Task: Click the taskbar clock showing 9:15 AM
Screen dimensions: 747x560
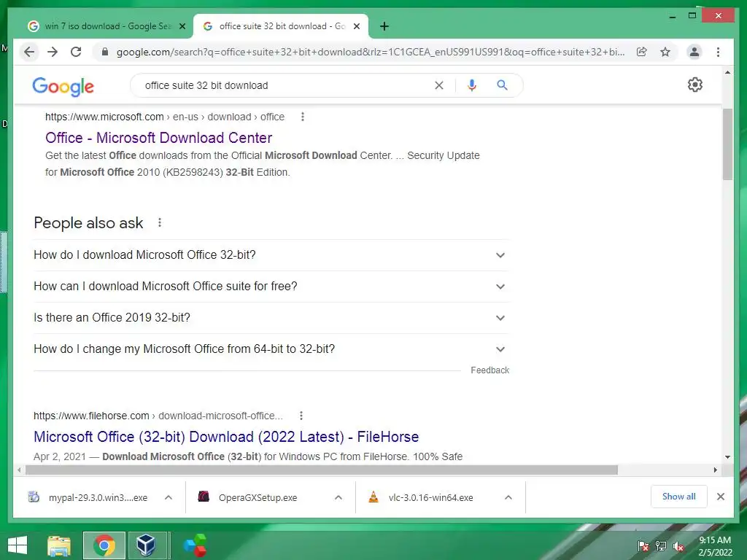Action: pos(715,546)
